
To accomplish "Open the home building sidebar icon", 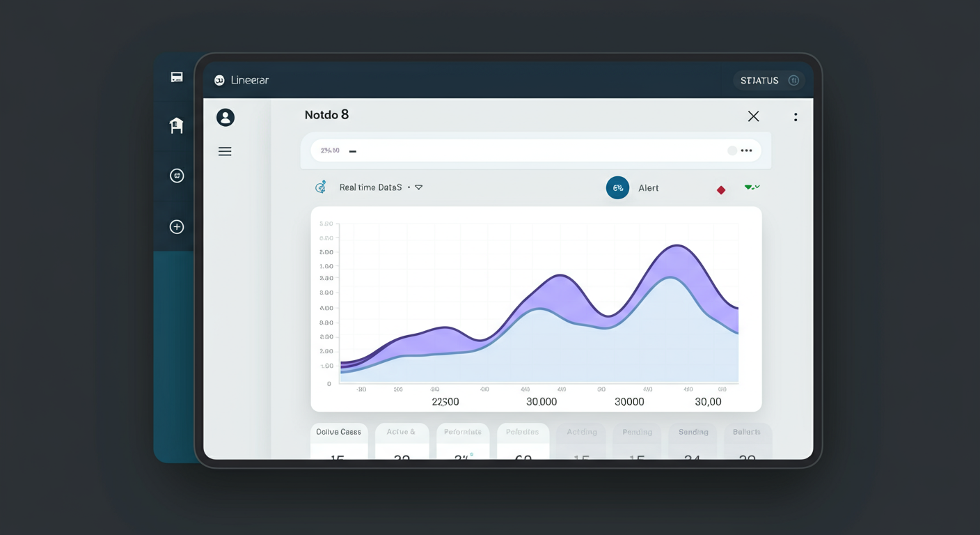I will point(177,125).
